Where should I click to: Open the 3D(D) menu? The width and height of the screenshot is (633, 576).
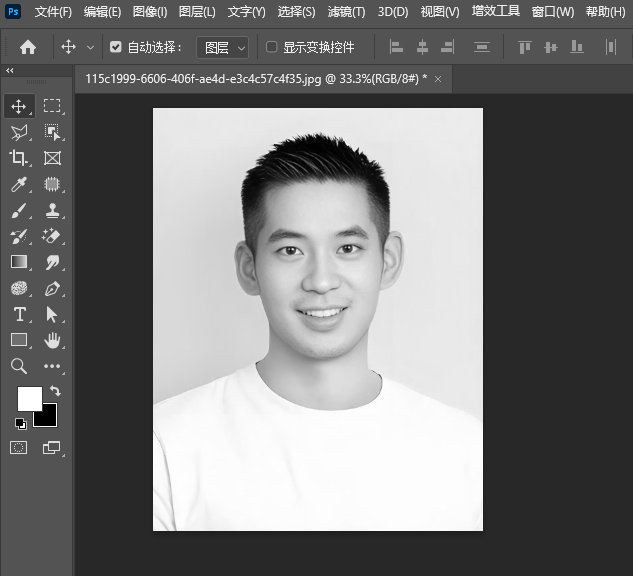[393, 12]
